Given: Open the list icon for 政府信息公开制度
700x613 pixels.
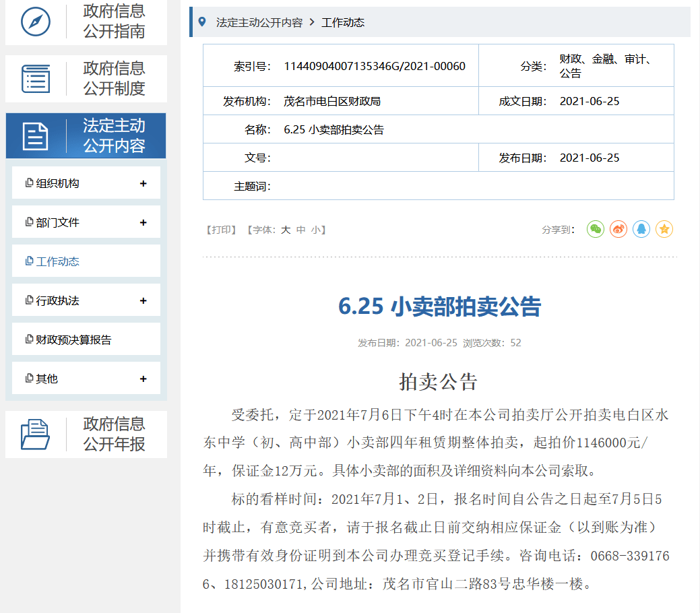Looking at the screenshot, I should pos(36,79).
